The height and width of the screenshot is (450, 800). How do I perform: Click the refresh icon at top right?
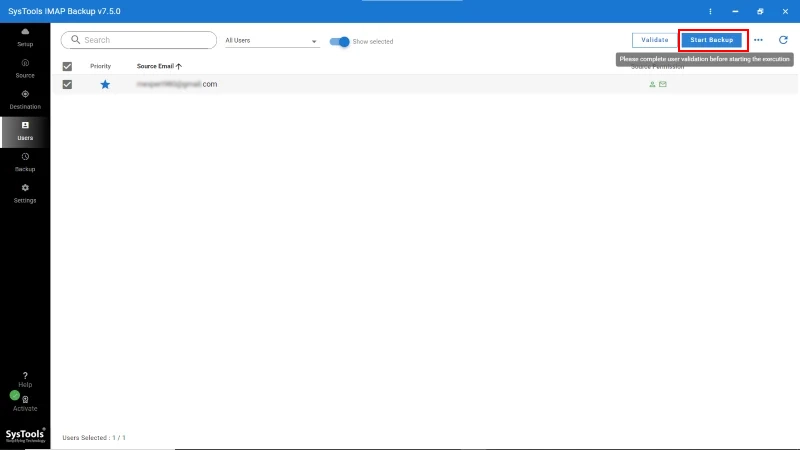click(783, 40)
